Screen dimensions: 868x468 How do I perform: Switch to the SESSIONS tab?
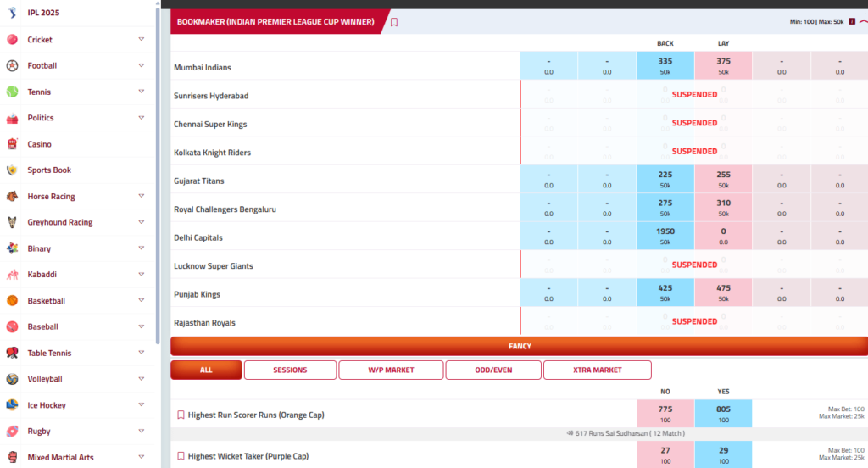(290, 370)
